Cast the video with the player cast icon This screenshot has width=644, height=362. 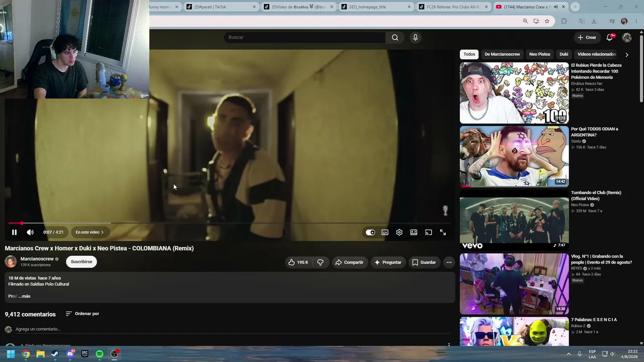pyautogui.click(x=428, y=232)
